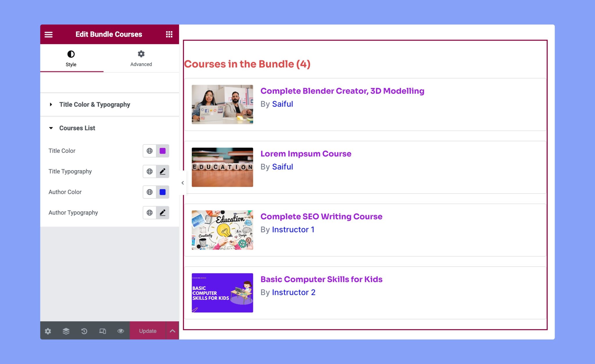
Task: Toggle global value for Author Color
Action: [149, 192]
